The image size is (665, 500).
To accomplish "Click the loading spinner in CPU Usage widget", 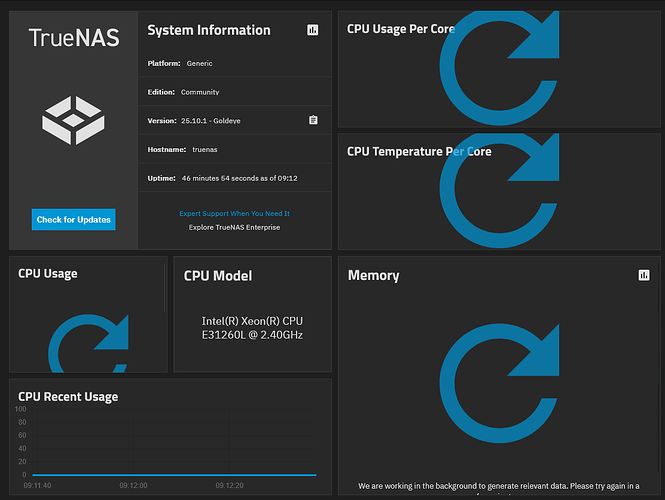I will pyautogui.click(x=88, y=344).
